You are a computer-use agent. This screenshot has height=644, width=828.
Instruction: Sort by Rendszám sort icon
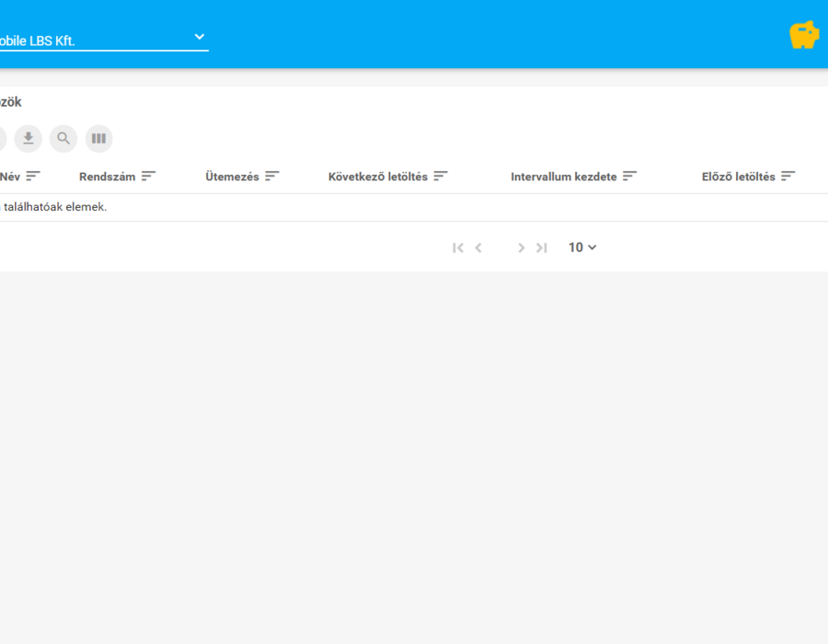(x=148, y=177)
